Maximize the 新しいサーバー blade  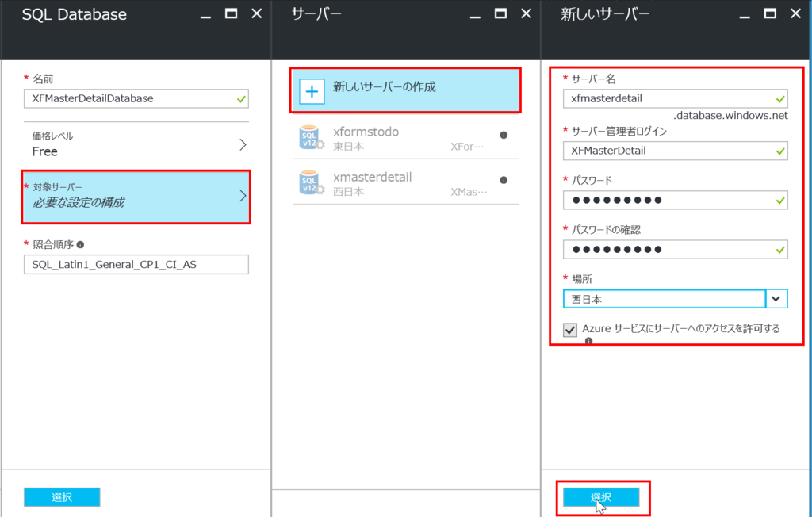(770, 14)
